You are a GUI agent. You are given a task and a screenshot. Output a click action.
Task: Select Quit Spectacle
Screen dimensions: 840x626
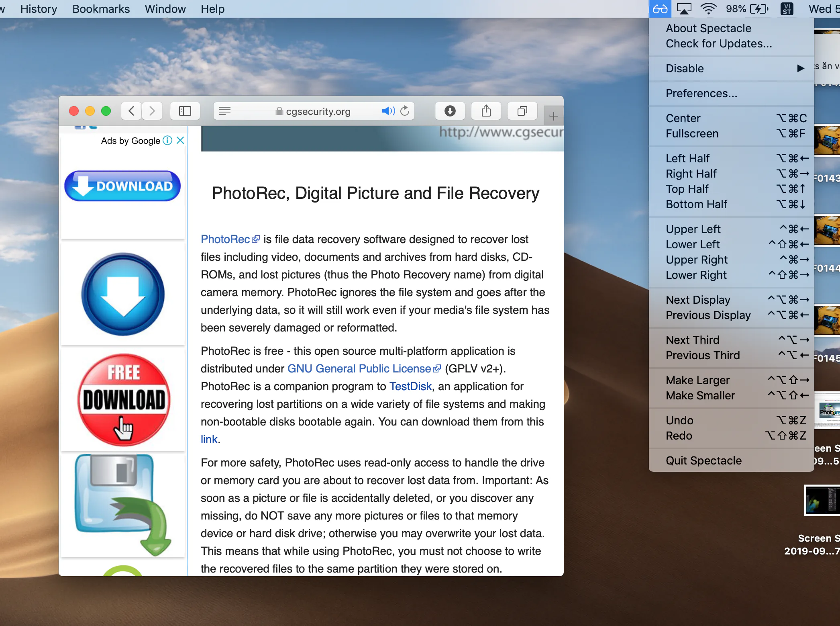click(732, 460)
